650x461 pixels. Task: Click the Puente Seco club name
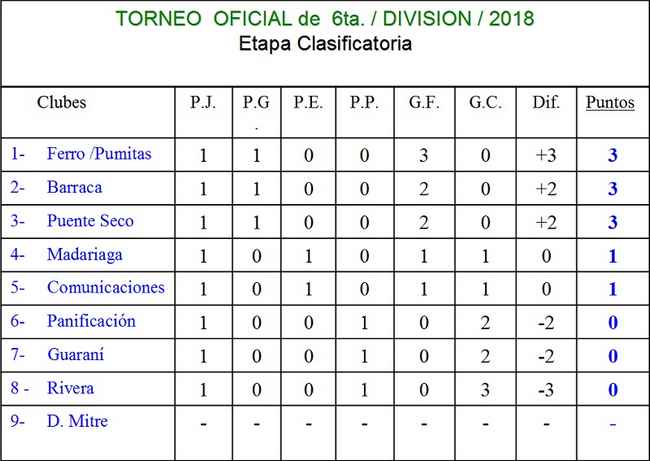coord(90,221)
